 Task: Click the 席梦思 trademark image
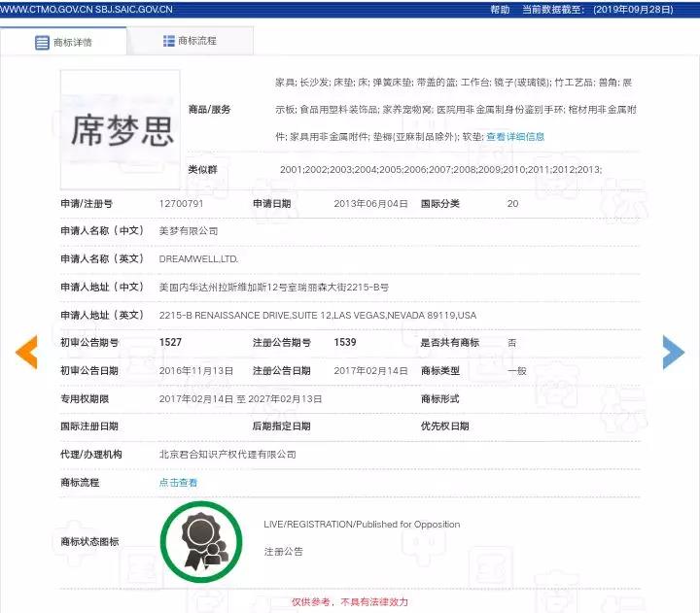click(121, 129)
